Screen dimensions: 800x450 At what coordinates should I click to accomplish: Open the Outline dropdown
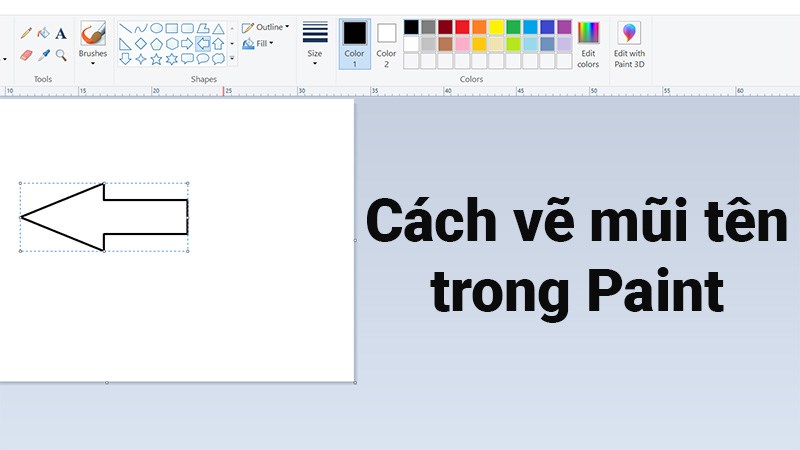click(265, 27)
